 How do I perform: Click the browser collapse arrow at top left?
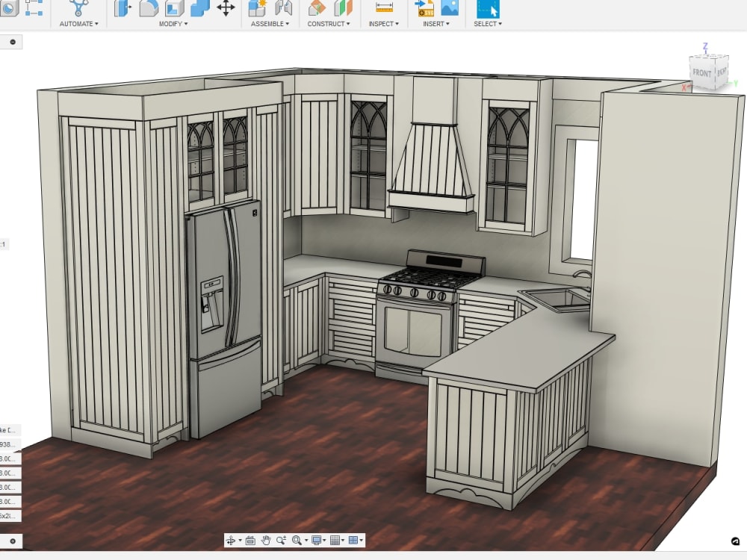[12, 42]
